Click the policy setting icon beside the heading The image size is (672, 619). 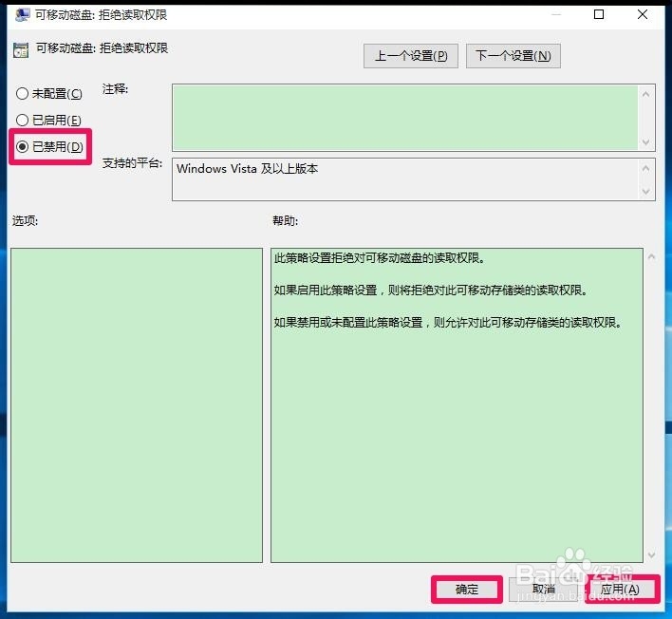(21, 49)
